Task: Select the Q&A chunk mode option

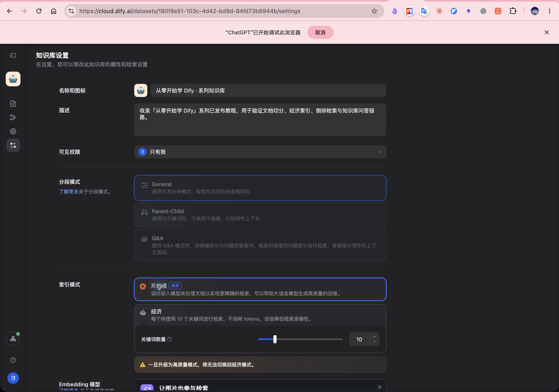Action: (x=260, y=245)
